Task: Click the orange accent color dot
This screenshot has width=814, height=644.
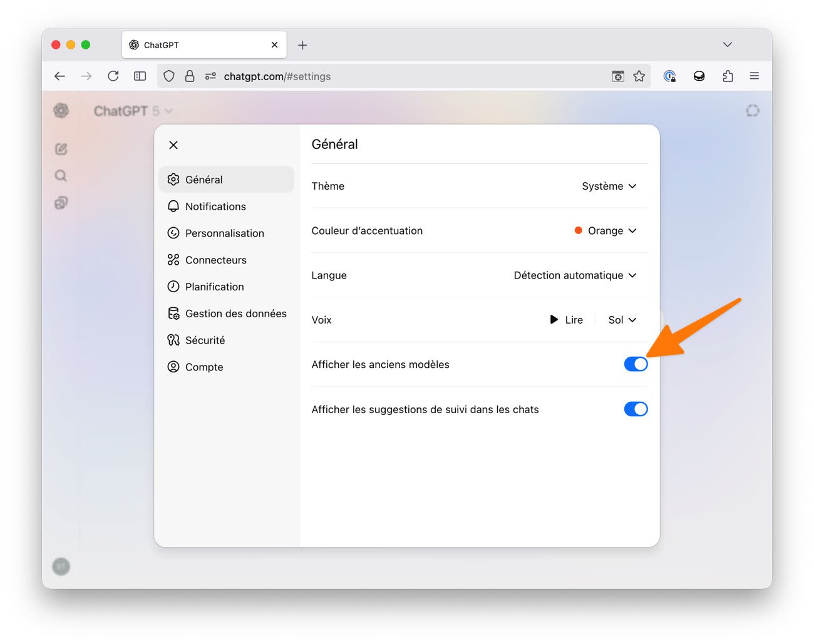Action: [x=579, y=230]
